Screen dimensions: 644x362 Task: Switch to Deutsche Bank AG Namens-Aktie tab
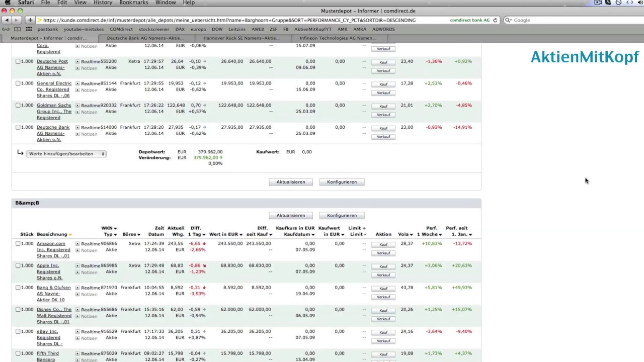pyautogui.click(x=145, y=38)
